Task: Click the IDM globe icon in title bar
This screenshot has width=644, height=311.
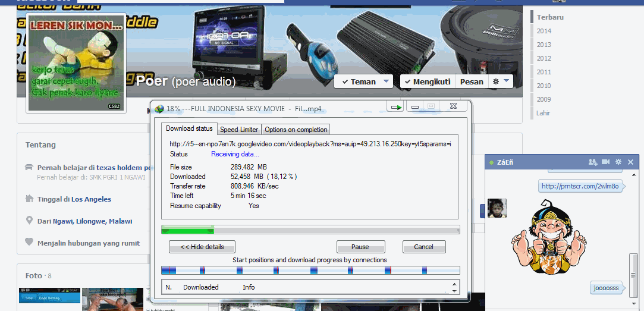Action: coord(159,109)
